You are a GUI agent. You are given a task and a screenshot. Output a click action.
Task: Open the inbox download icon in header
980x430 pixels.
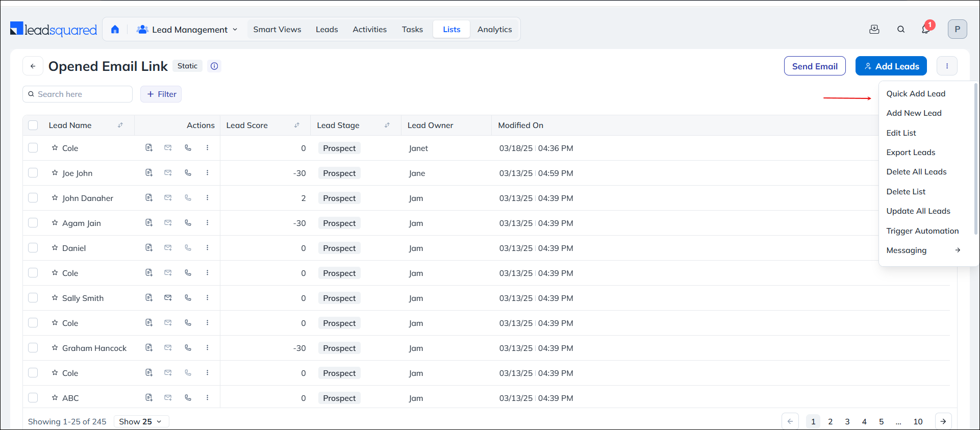[874, 29]
